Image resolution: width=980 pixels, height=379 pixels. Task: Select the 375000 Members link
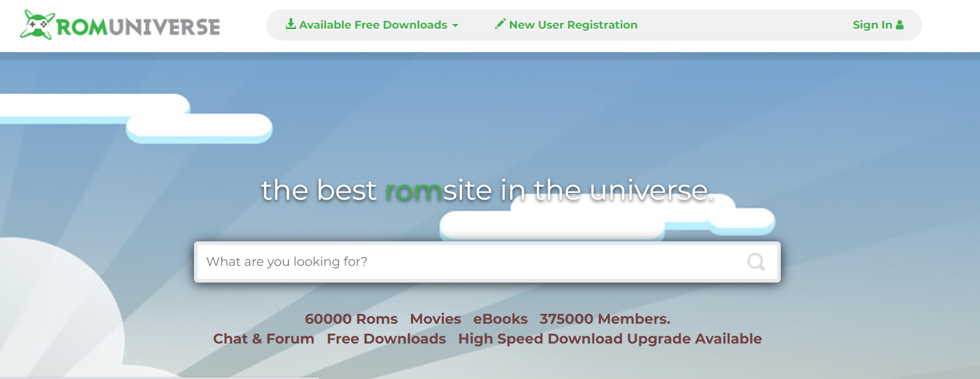(x=604, y=319)
